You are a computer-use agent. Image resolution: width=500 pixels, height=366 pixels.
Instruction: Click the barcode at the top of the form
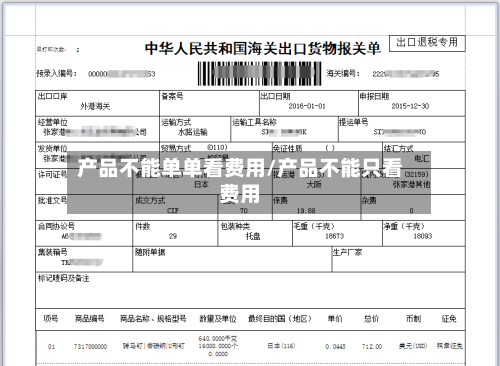[x=259, y=73]
